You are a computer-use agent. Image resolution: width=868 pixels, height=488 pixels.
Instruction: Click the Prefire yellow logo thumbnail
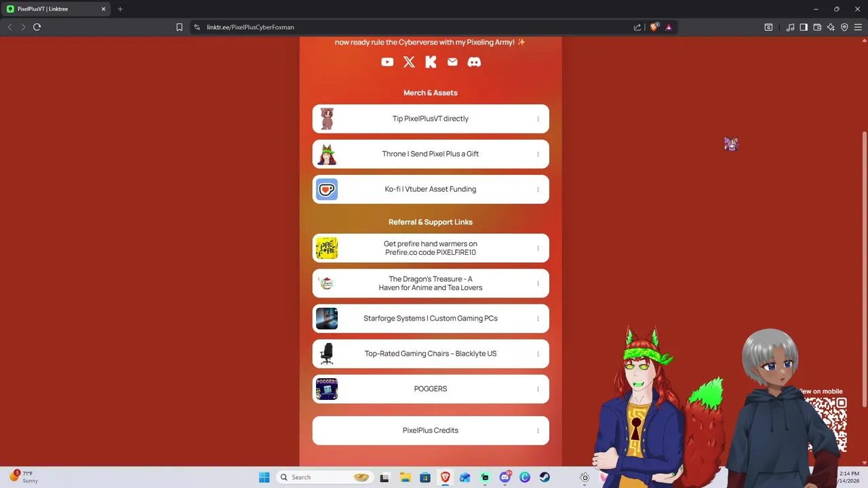point(327,248)
